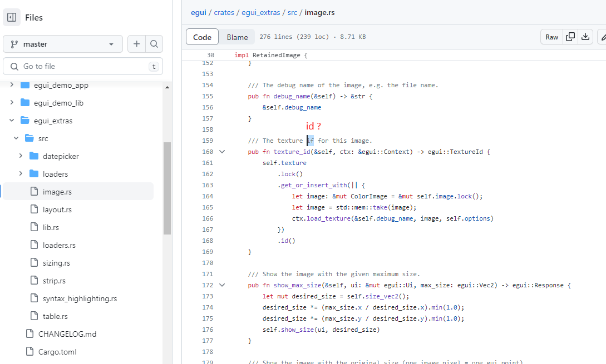Collapse the code block at line 160
Viewport: 606px width, 364px height.
[x=223, y=151]
